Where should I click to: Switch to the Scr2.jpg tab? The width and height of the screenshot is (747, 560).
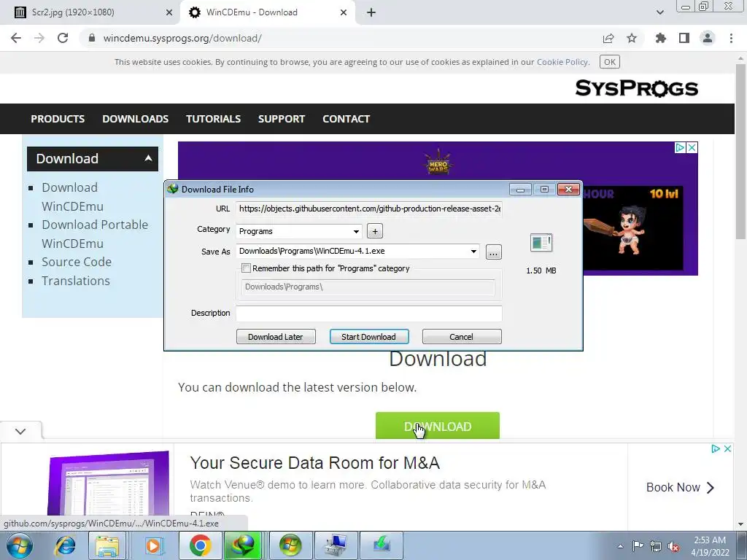coord(90,12)
